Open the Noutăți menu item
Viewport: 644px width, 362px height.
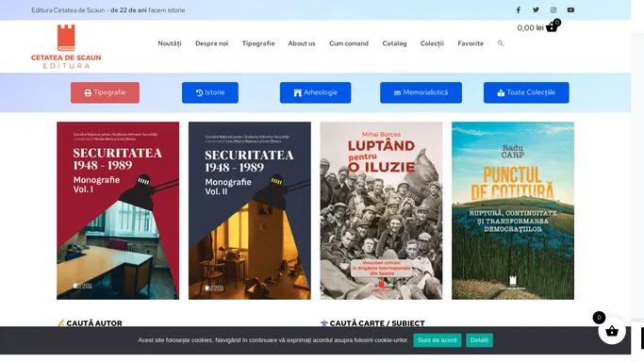(170, 43)
